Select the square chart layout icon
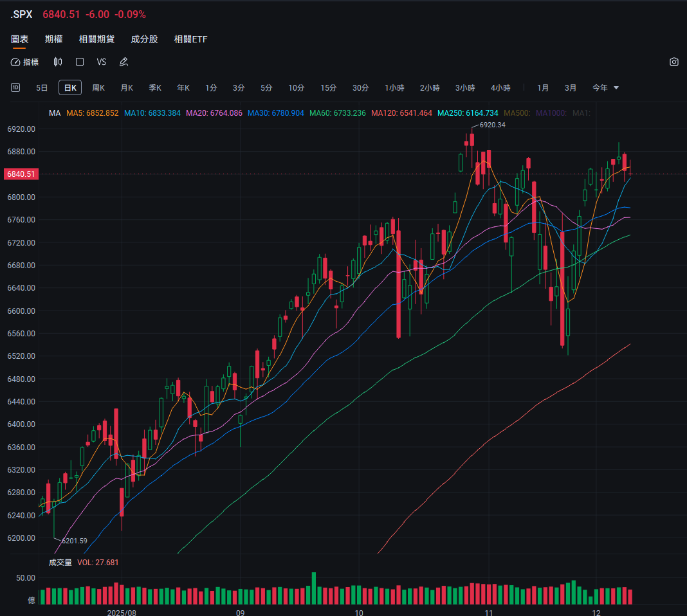 (80, 62)
